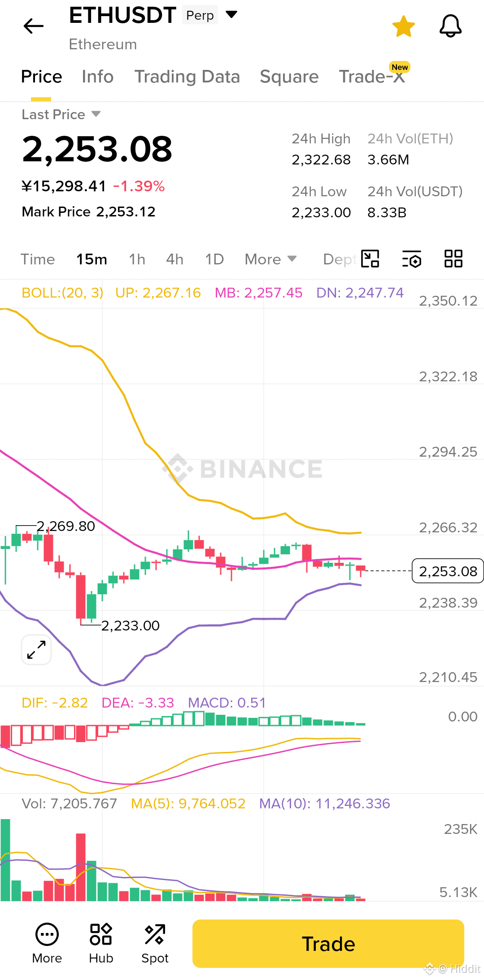Switch to the Info tab
The width and height of the screenshot is (484, 980).
[98, 77]
